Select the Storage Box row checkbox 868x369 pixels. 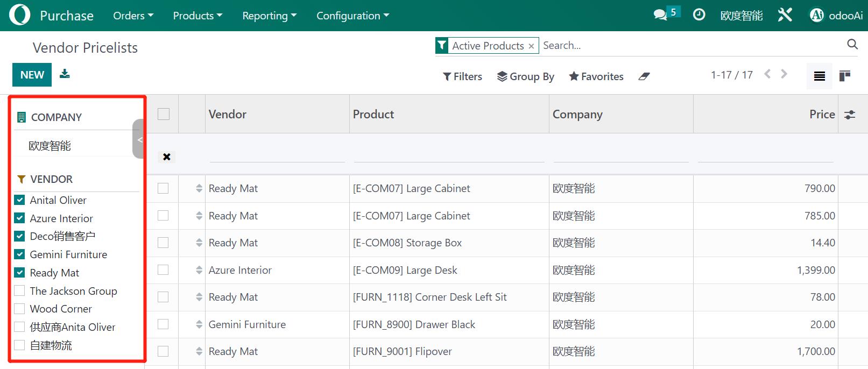click(163, 243)
